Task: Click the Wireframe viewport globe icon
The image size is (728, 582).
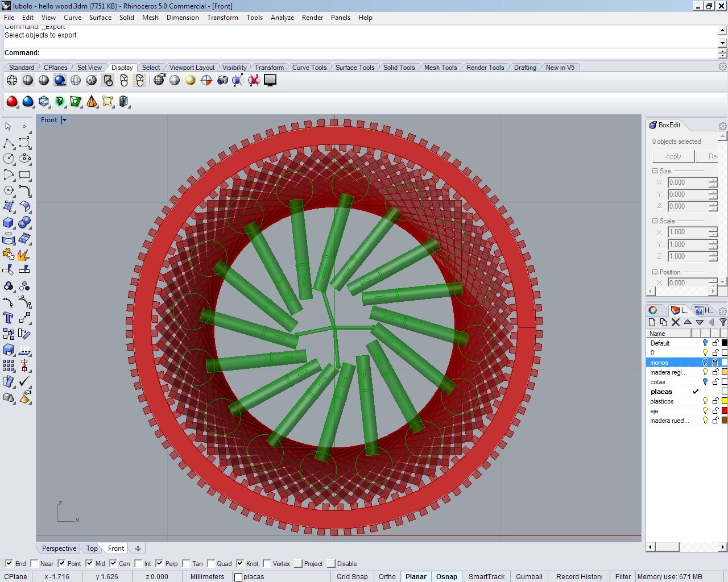Action: click(12, 81)
